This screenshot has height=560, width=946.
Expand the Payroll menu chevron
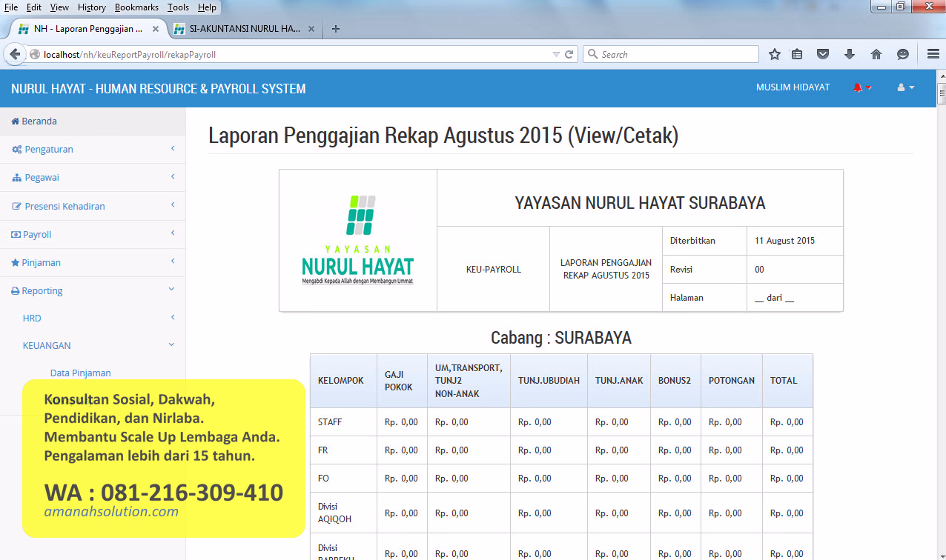coord(172,233)
